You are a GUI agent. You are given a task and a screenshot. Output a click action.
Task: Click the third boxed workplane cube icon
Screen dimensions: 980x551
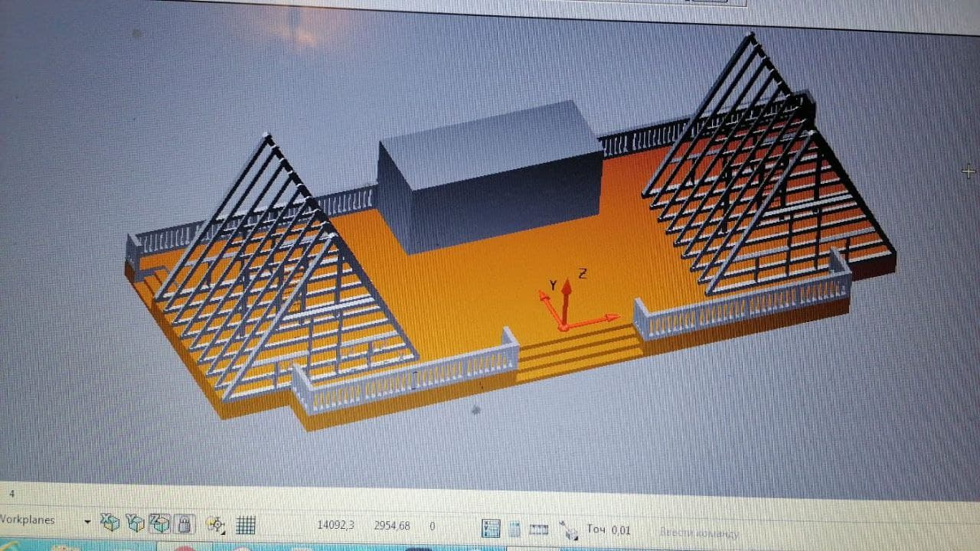click(159, 523)
